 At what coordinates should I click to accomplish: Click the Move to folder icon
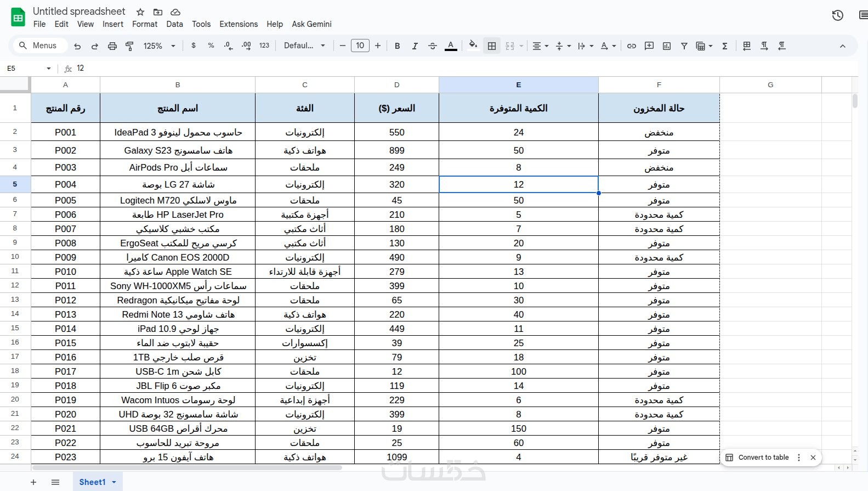158,12
